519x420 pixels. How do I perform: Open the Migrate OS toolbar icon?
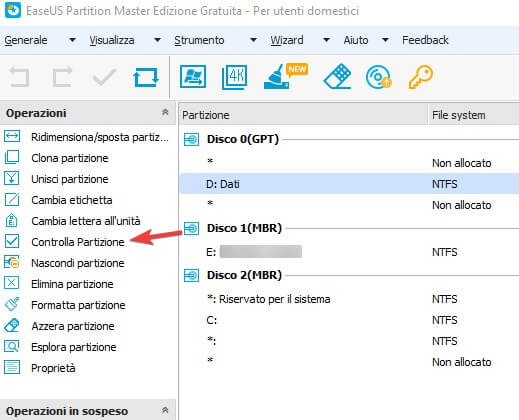pyautogui.click(x=193, y=77)
